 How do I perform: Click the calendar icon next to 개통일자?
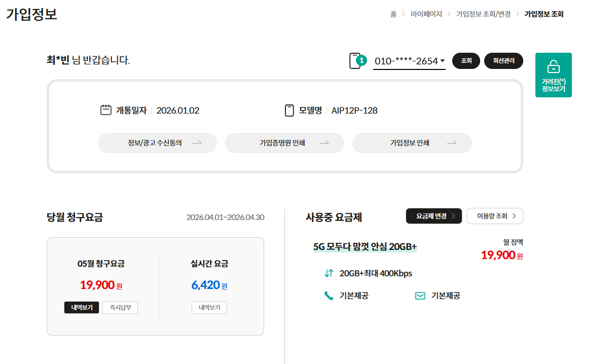105,110
